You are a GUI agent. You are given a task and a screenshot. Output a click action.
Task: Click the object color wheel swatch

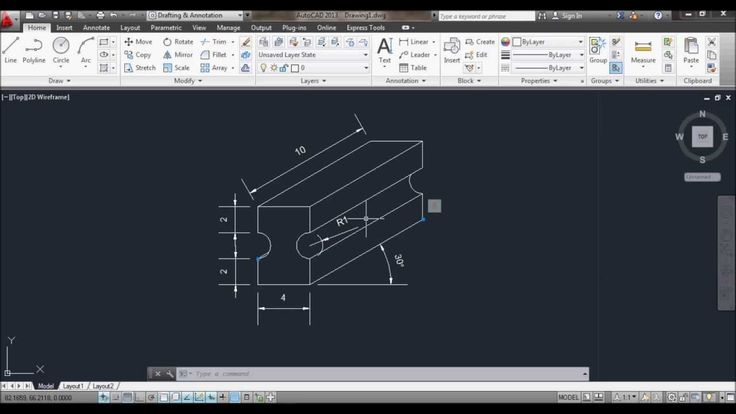pyautogui.click(x=505, y=42)
